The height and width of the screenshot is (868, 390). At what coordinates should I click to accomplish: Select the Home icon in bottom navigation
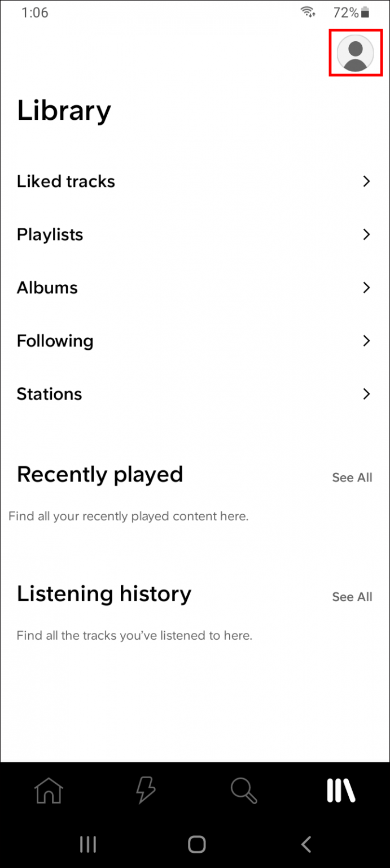(x=49, y=791)
